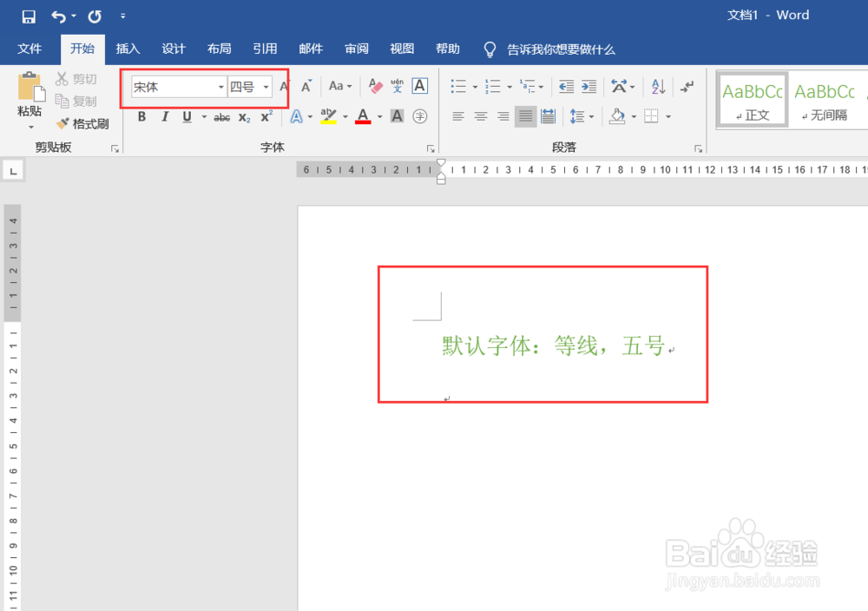
Task: Click the Save icon in quick access toolbar
Action: click(x=29, y=16)
